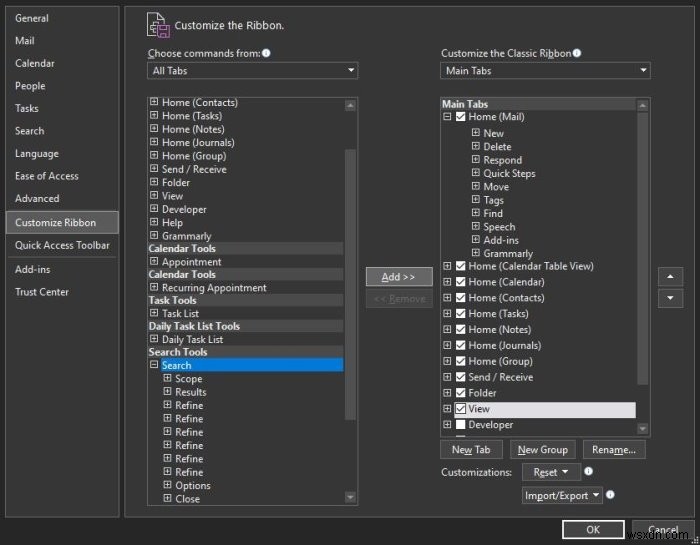The width and height of the screenshot is (700, 545).
Task: Expand the Developer tab in left list
Action: 154,208
